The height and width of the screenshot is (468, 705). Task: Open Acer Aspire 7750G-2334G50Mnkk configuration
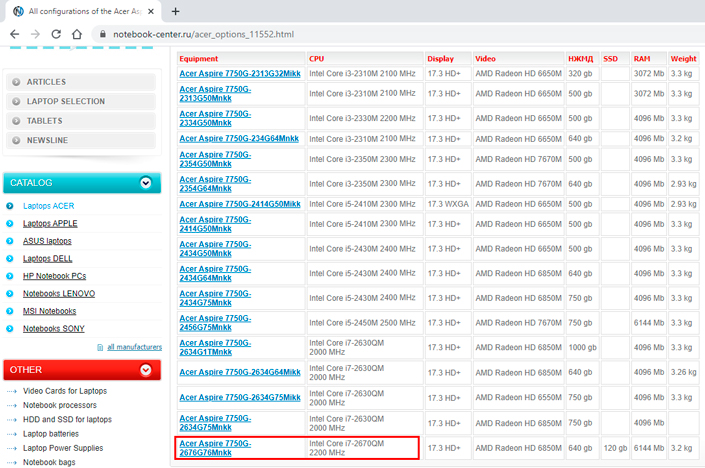215,118
